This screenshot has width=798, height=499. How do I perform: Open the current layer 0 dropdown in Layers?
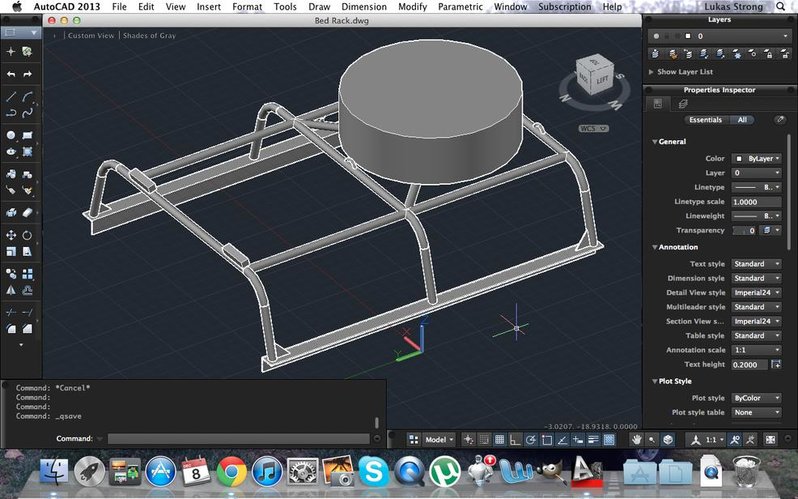click(719, 36)
